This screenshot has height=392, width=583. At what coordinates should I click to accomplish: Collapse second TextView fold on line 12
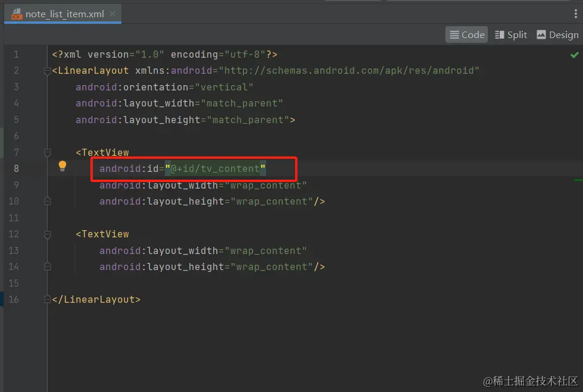[x=47, y=234]
